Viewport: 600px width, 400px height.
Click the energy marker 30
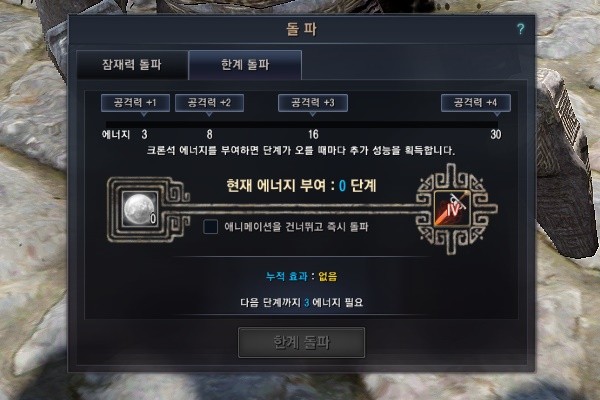pyautogui.click(x=496, y=134)
